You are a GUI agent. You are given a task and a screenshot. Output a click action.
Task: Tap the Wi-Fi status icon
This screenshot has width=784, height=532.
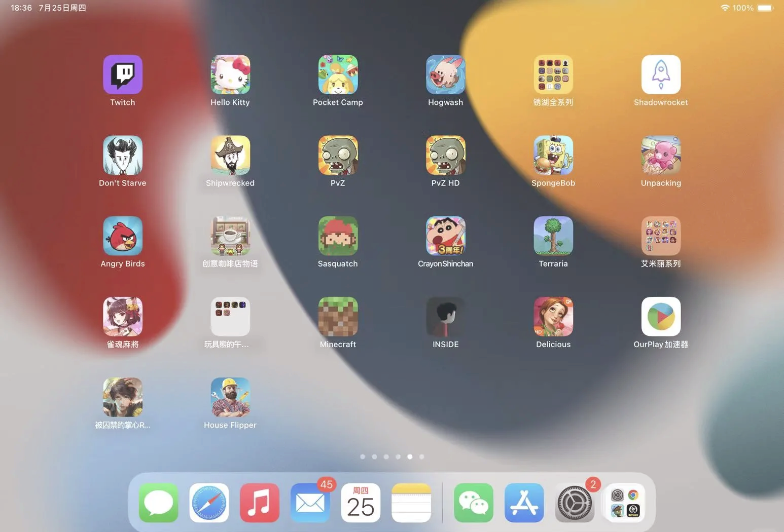click(725, 8)
